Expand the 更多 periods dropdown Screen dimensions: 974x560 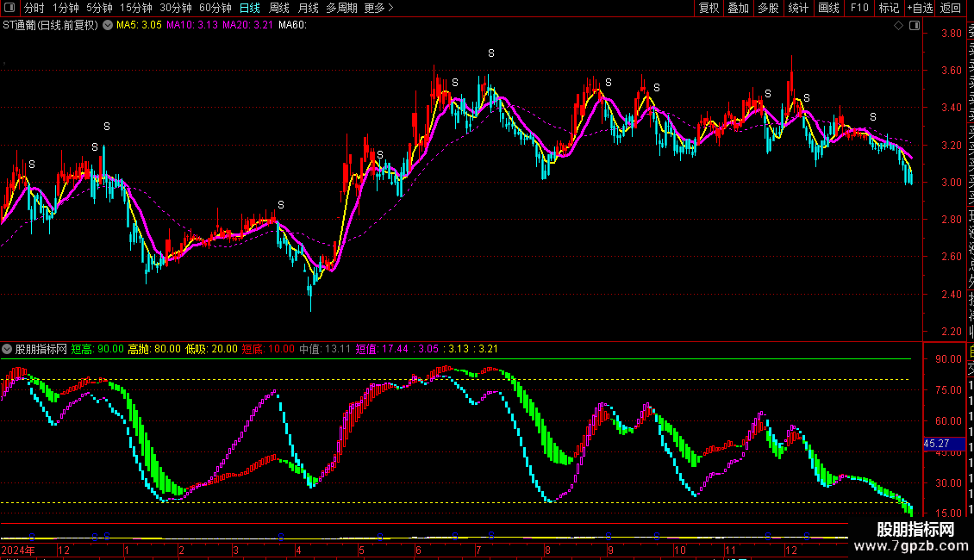coord(378,8)
